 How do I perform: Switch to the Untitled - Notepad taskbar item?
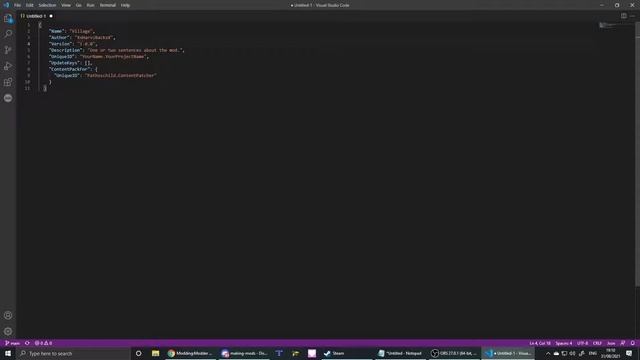[x=400, y=353]
